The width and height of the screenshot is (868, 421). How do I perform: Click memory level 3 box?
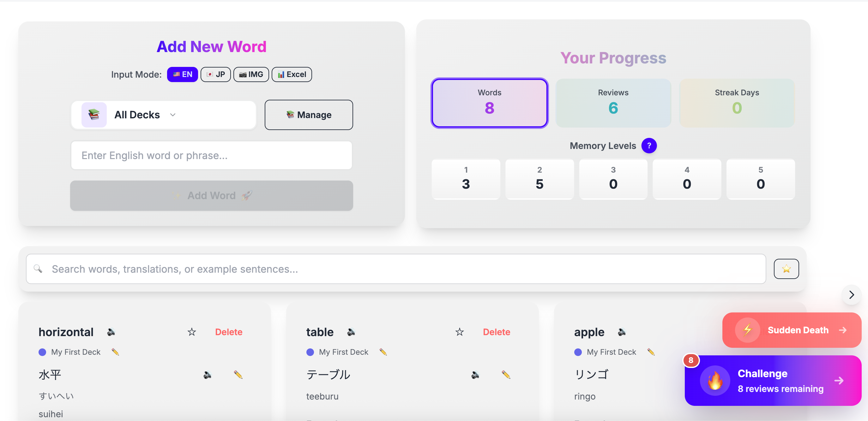click(x=613, y=179)
